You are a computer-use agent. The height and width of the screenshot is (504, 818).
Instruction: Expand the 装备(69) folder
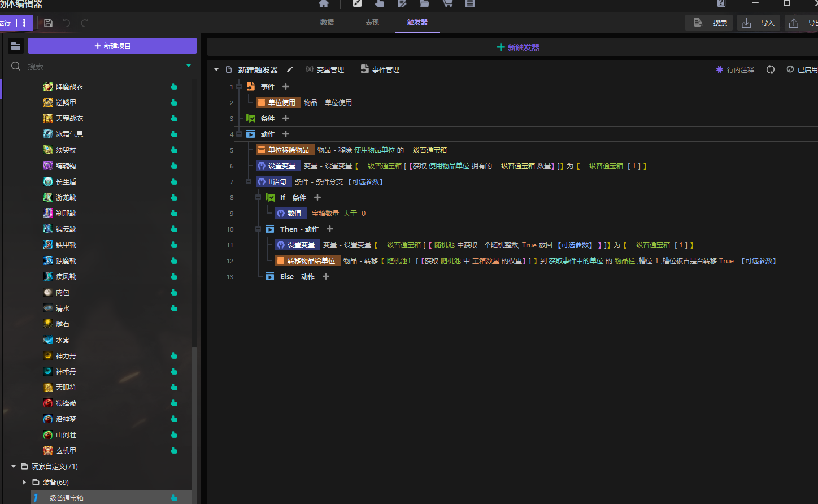pos(24,482)
